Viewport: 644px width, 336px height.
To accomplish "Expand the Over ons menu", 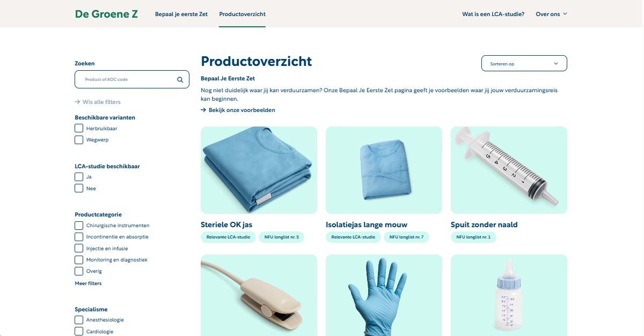I will 551,14.
